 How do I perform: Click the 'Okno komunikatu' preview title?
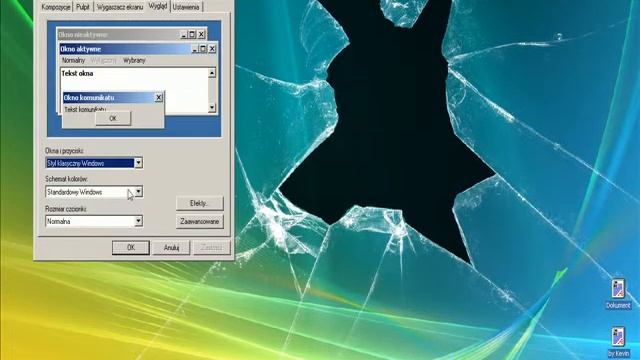89,98
